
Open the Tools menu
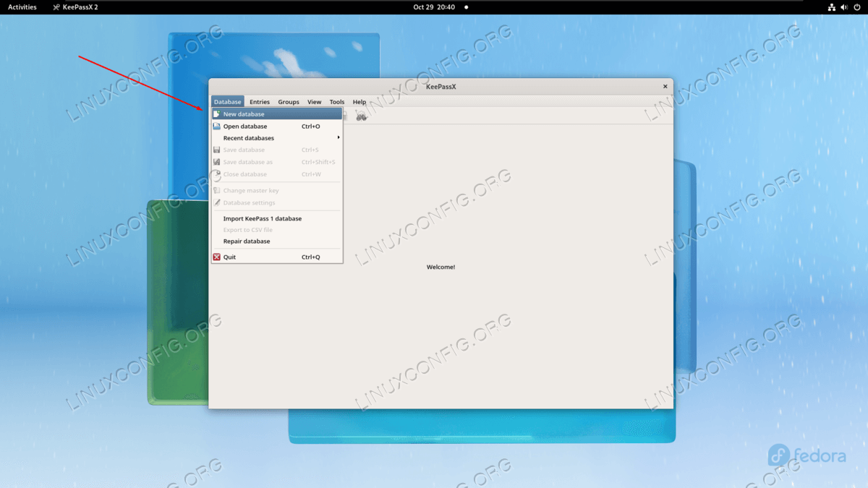coord(337,102)
